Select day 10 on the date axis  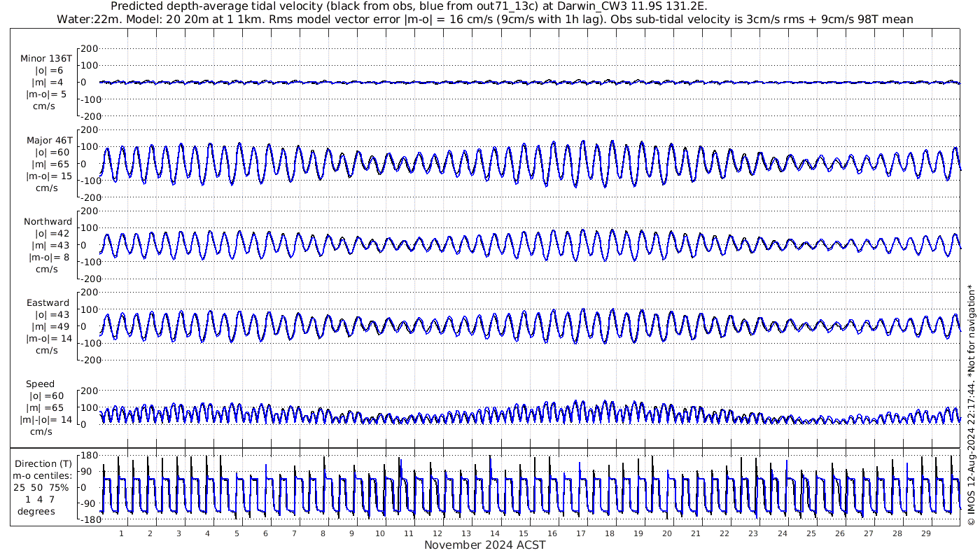point(380,533)
